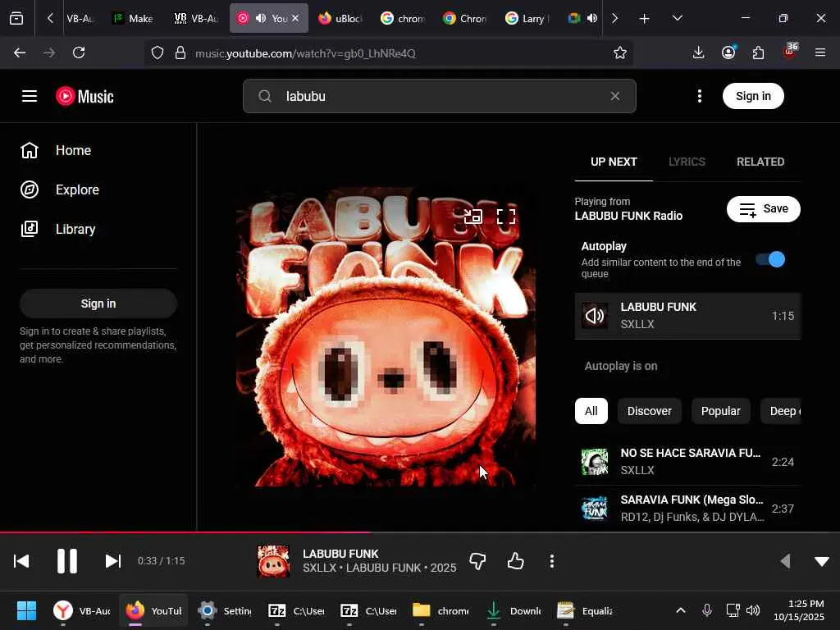Select the Deep cuts filter chip
The width and height of the screenshot is (840, 630).
pyautogui.click(x=781, y=411)
